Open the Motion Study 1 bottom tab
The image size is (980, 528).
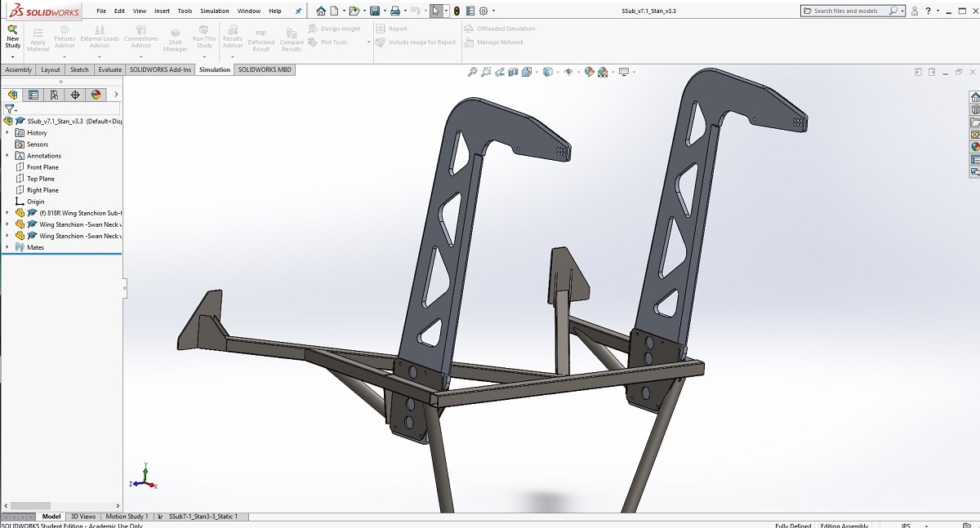pyautogui.click(x=127, y=517)
